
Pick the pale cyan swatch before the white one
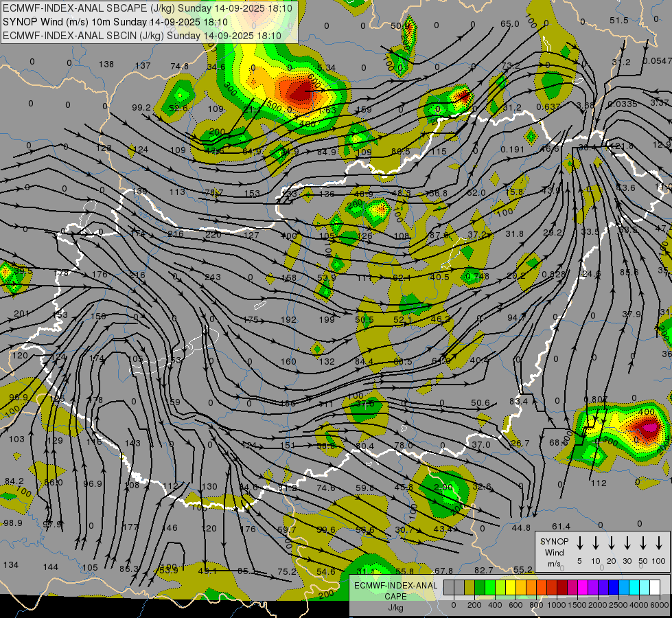(x=644, y=587)
